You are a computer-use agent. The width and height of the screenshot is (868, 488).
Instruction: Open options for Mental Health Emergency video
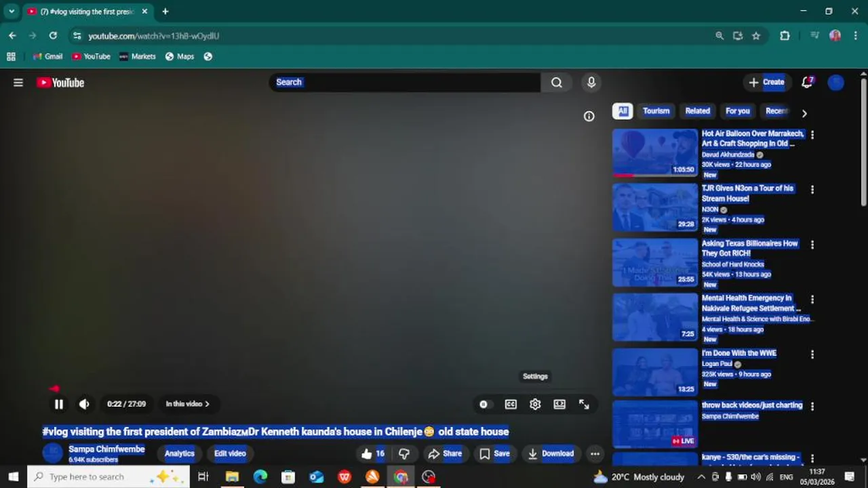tap(812, 300)
